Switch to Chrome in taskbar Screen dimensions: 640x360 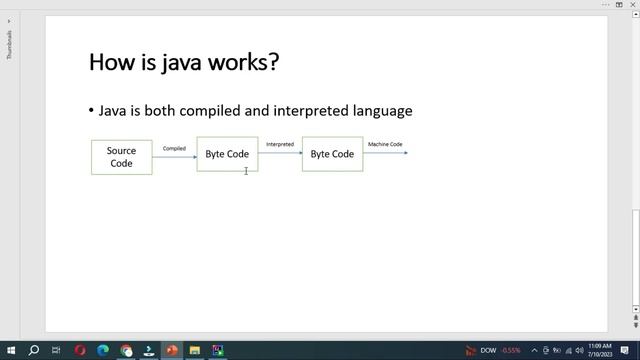point(126,350)
